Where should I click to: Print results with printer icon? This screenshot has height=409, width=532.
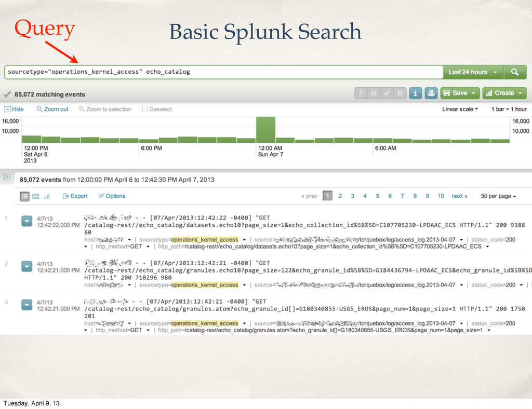tap(431, 93)
